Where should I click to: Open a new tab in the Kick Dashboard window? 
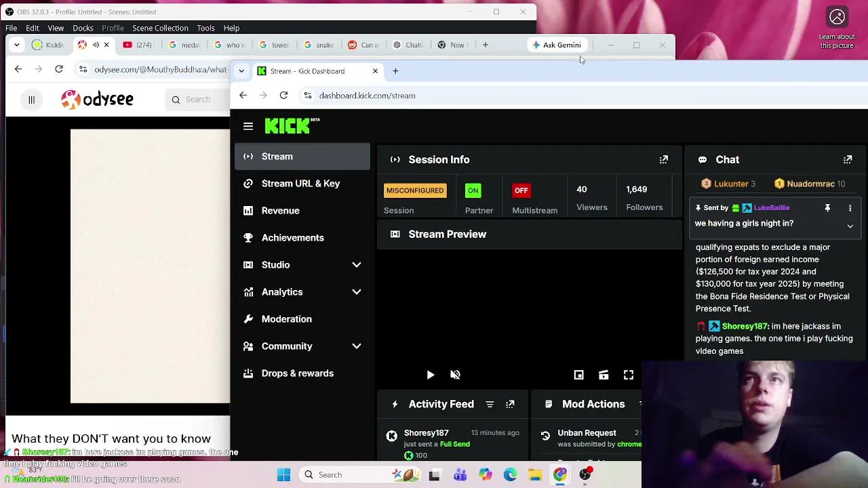[x=395, y=71]
